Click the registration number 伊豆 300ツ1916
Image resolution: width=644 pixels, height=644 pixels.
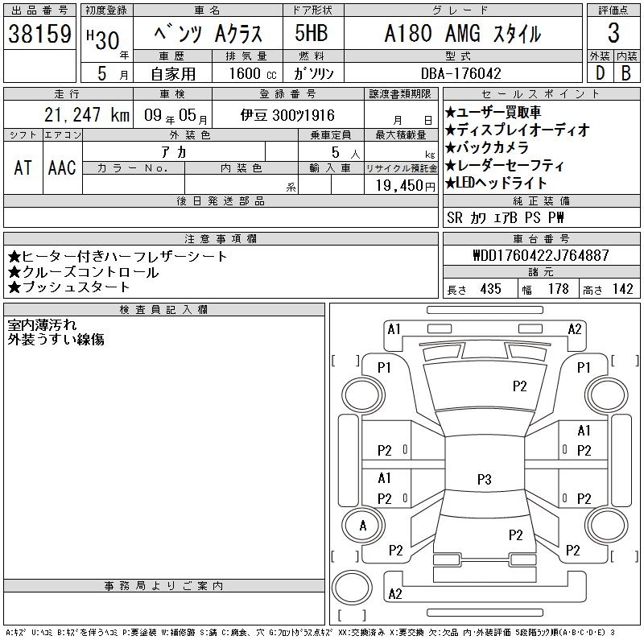pyautogui.click(x=287, y=115)
